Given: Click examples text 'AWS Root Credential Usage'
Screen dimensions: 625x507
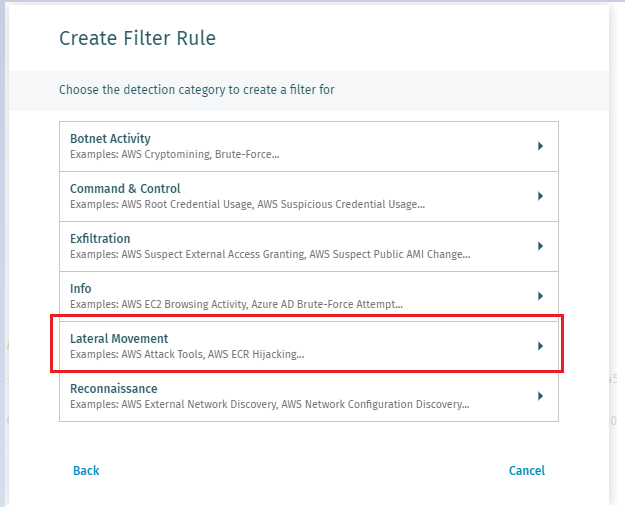Looking at the screenshot, I should 187,204.
